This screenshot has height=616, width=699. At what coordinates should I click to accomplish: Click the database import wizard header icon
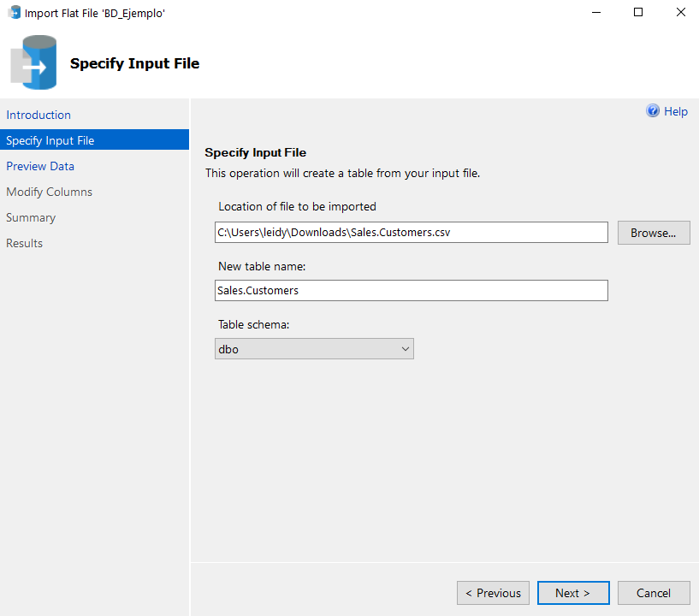[x=34, y=63]
